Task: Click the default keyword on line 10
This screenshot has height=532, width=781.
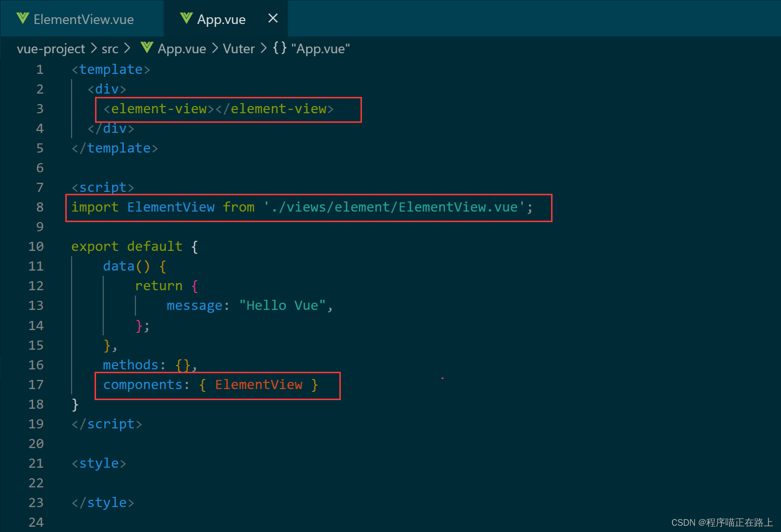Action: (155, 247)
